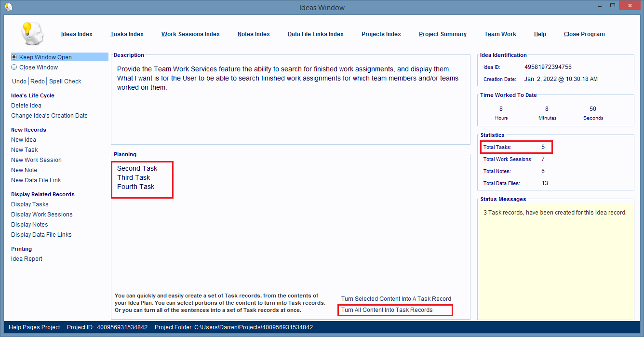Click Display Tasks link
Viewport: 644px width, 337px height.
(30, 204)
